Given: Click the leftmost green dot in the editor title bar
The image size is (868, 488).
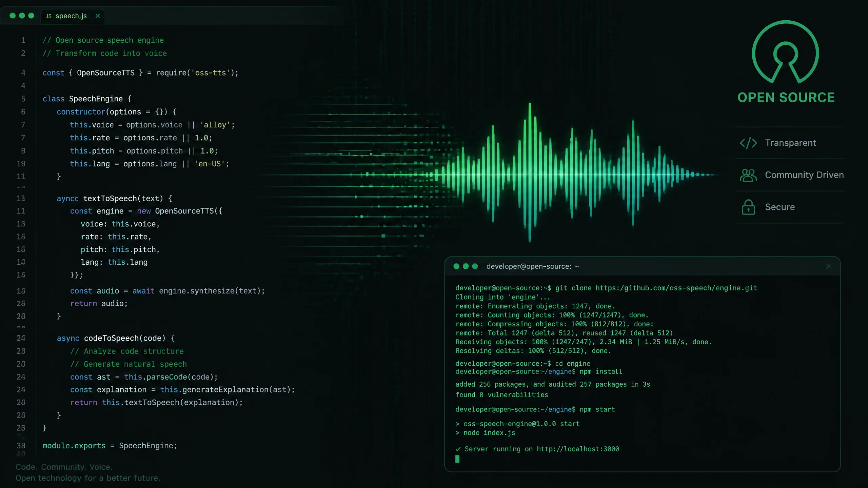Looking at the screenshot, I should click(13, 16).
